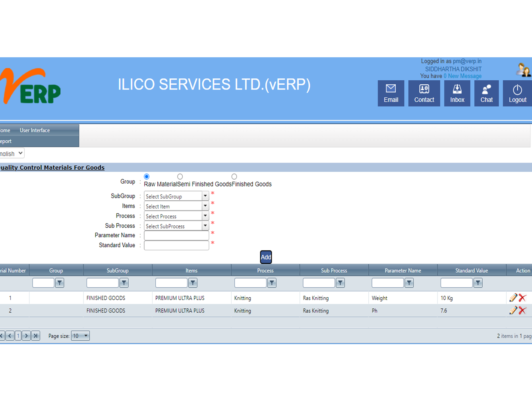The image size is (532, 401).
Task: Open the Email icon in header
Action: click(391, 93)
